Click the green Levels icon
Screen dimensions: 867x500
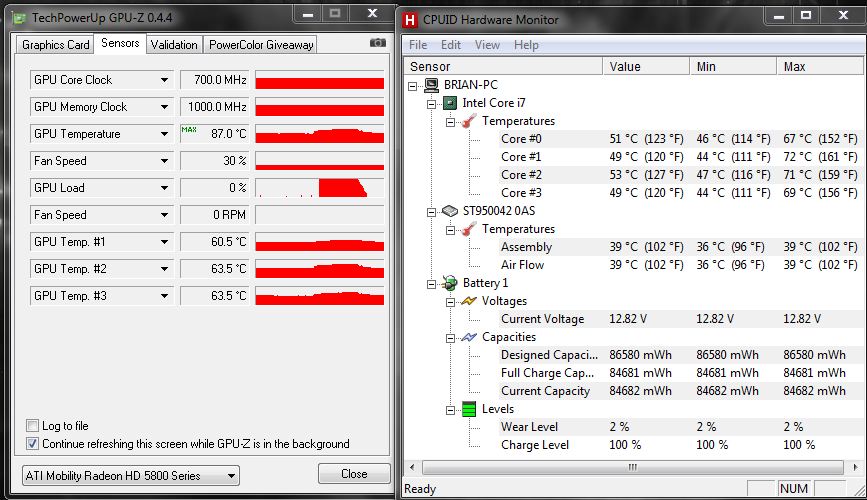tap(469, 409)
